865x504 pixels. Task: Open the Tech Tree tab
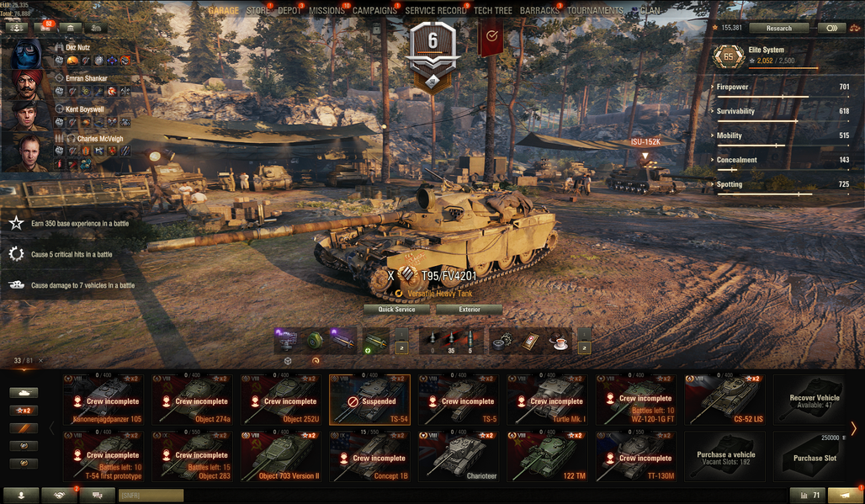coord(492,10)
